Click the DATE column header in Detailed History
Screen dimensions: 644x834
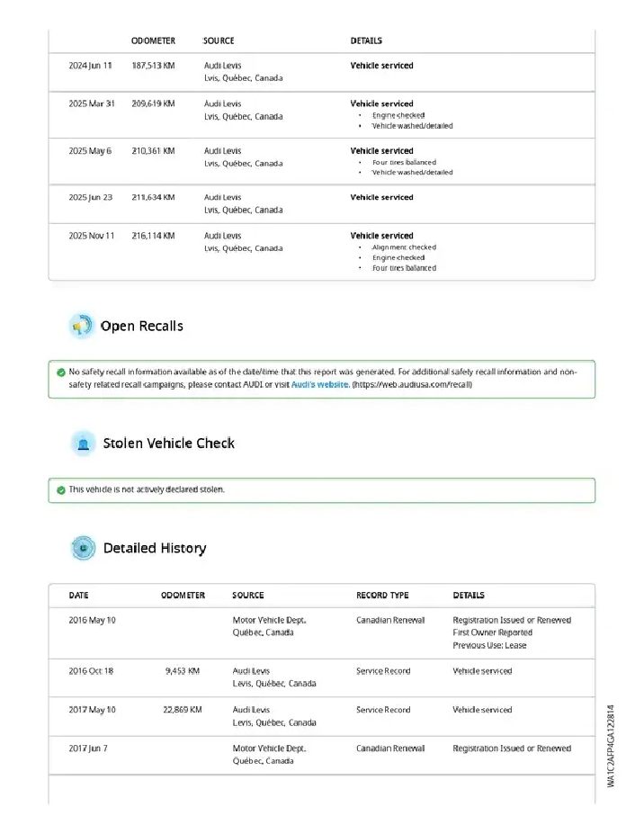tap(79, 595)
